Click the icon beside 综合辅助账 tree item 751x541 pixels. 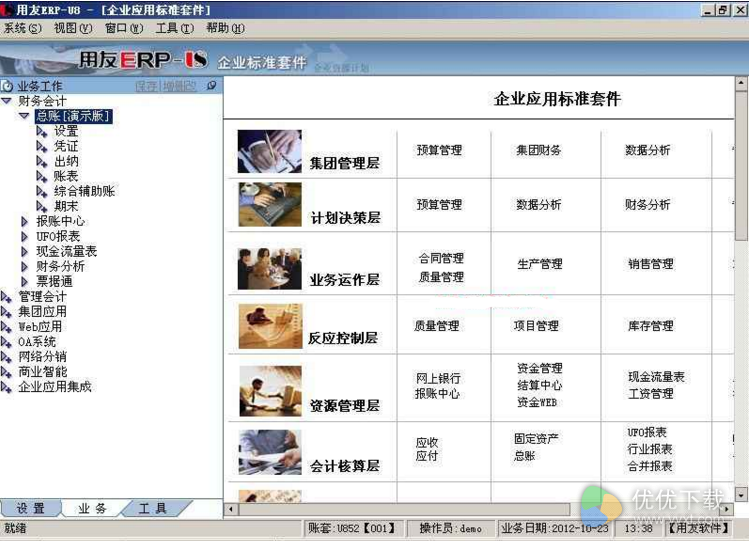click(42, 192)
